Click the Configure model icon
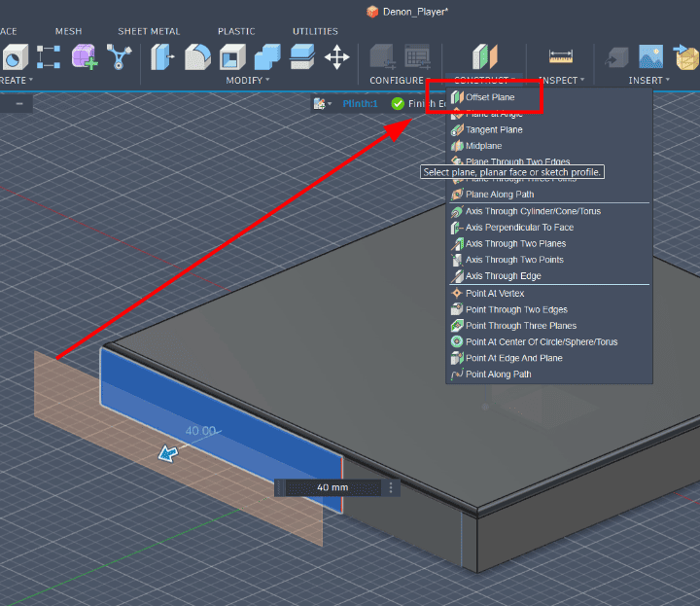The width and height of the screenshot is (700, 606). (383, 56)
